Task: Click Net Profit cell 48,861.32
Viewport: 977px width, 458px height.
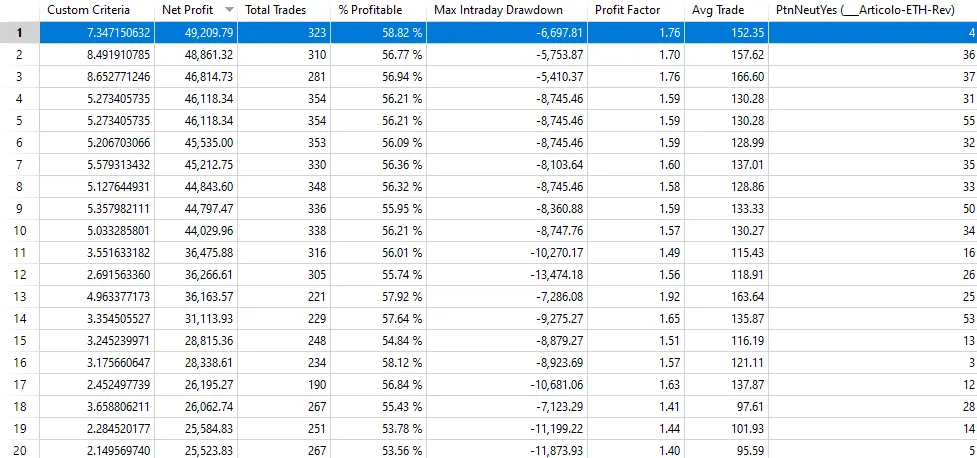Action: 196,55
